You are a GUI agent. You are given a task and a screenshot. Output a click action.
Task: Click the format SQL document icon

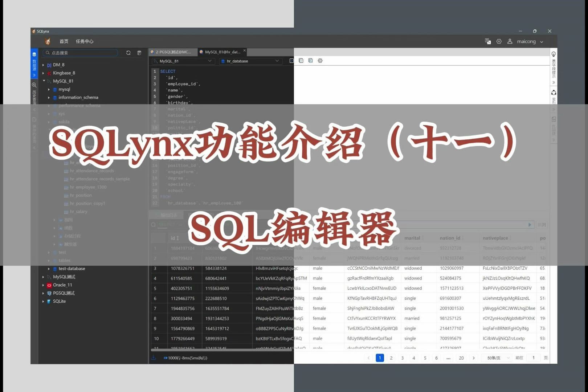[x=310, y=61]
